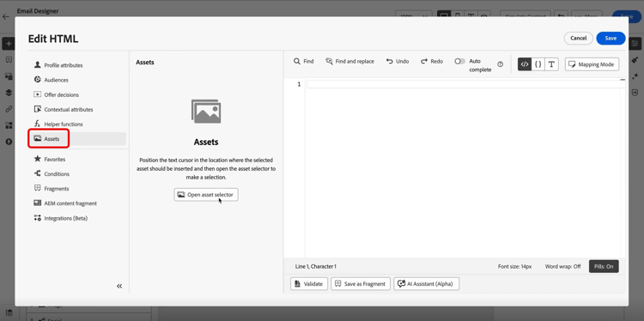
Task: Click the asset insertion instruction text
Action: point(206,169)
